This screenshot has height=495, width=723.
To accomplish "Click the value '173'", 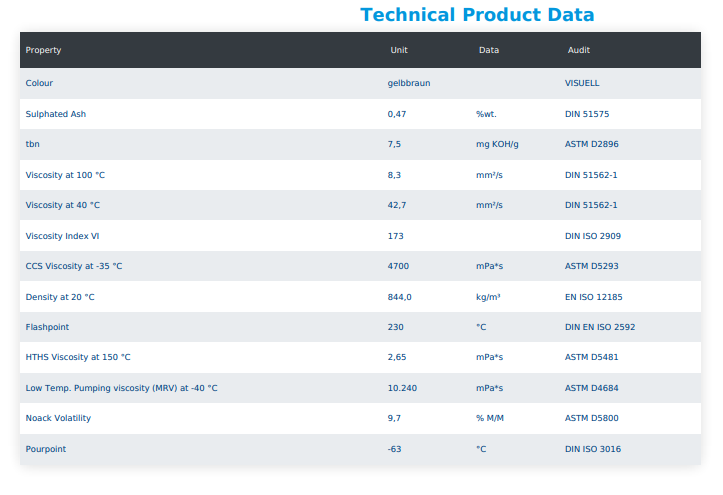I will 395,236.
